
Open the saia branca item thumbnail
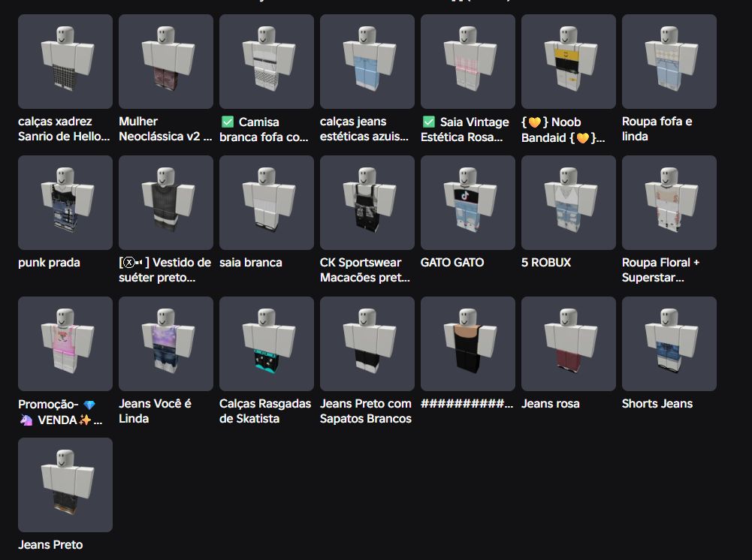[267, 203]
